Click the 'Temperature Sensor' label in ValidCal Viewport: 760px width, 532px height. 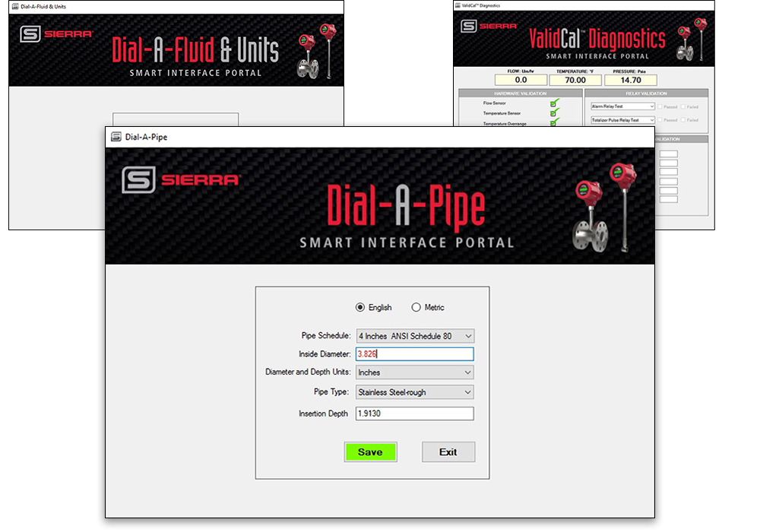(x=502, y=113)
